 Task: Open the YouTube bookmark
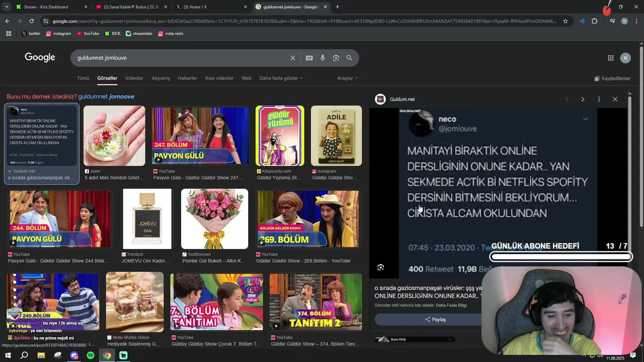click(x=88, y=34)
